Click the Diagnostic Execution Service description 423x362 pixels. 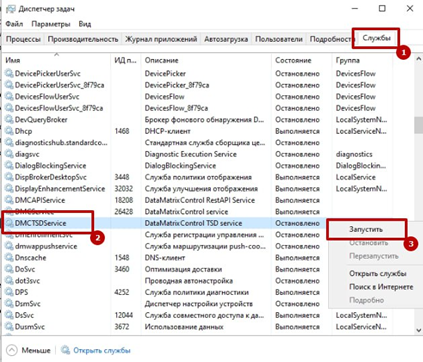pos(190,154)
